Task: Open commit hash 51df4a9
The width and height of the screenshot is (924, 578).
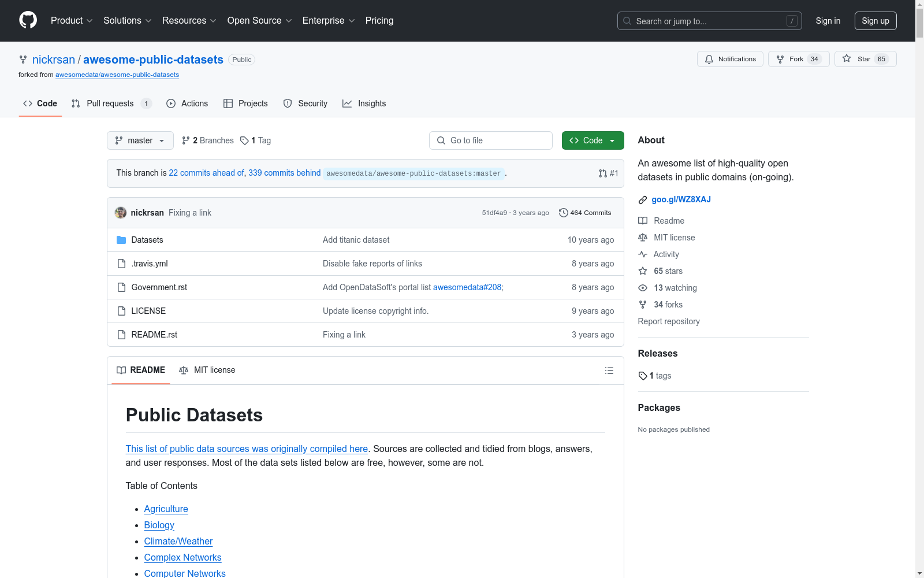Action: pyautogui.click(x=494, y=213)
